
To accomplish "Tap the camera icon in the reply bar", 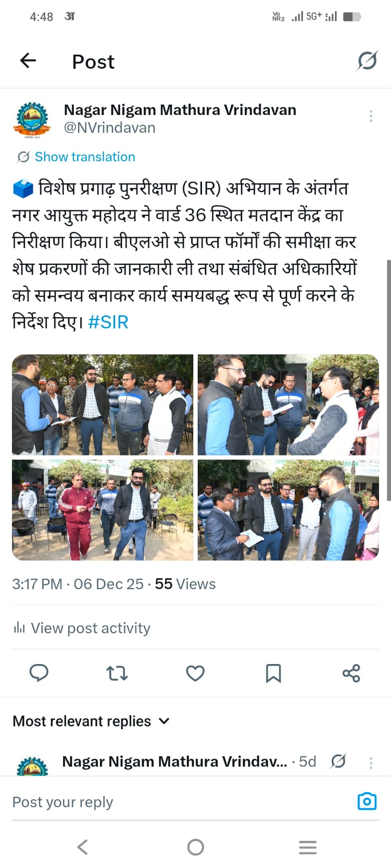I will tap(367, 801).
